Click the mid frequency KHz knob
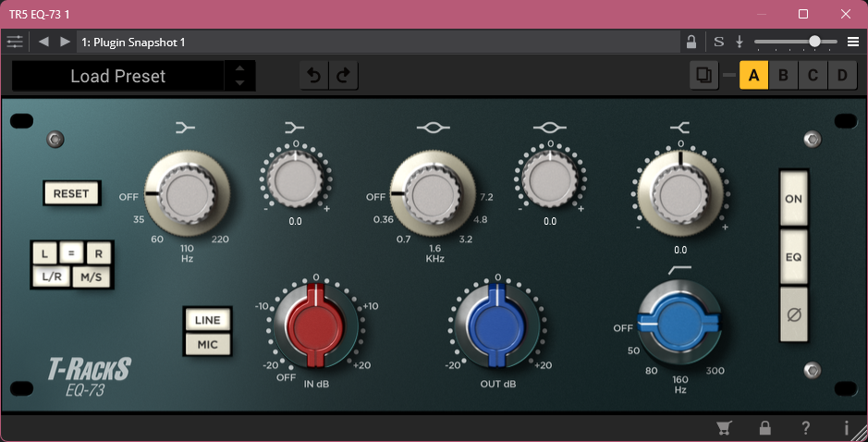Viewport: 868px width, 442px height. pyautogui.click(x=433, y=194)
